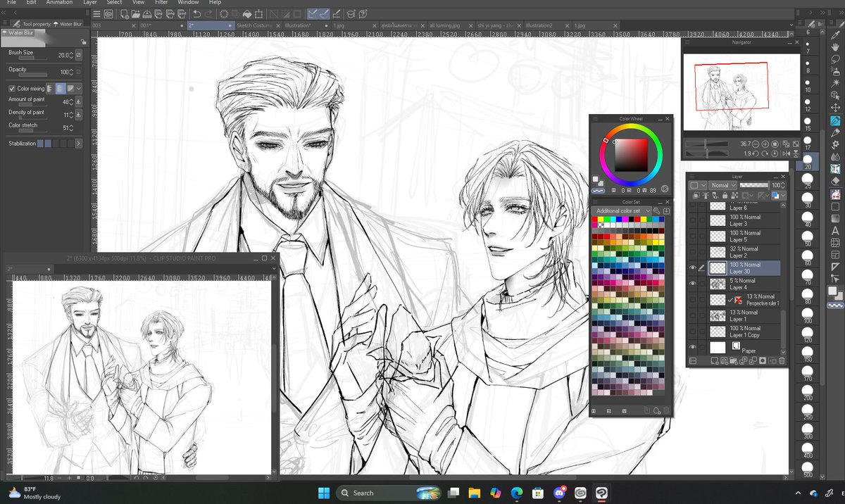This screenshot has height=504, width=845.
Task: Hide Layer 4 using its eye icon
Action: pyautogui.click(x=693, y=284)
